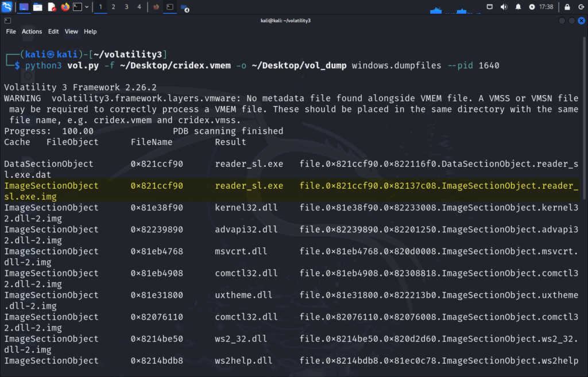Click 'PDB scanning finished' text
588x377 pixels.
[x=228, y=131]
